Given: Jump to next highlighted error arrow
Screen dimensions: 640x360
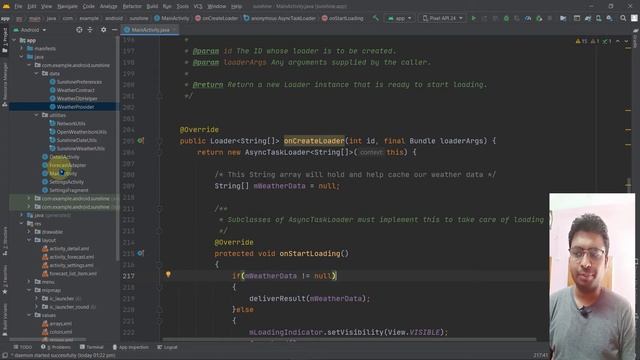Looking at the screenshot, I should (626, 41).
